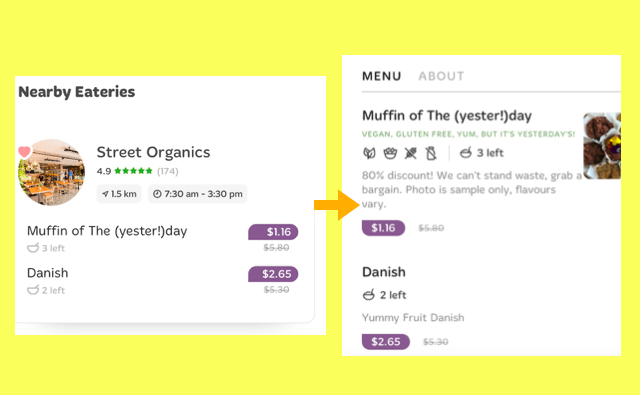Click the $1.16 price tag in Nearby Eateries
This screenshot has height=395, width=640.
273,232
